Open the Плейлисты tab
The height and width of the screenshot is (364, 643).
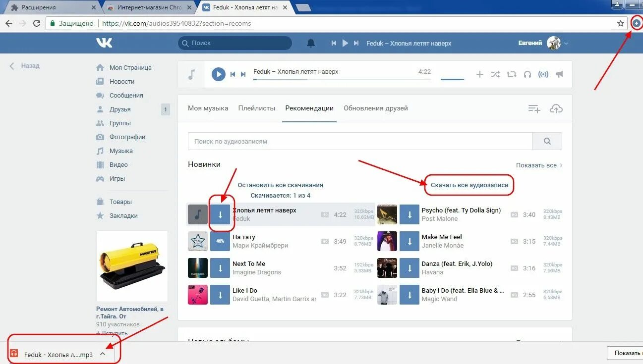click(x=257, y=108)
